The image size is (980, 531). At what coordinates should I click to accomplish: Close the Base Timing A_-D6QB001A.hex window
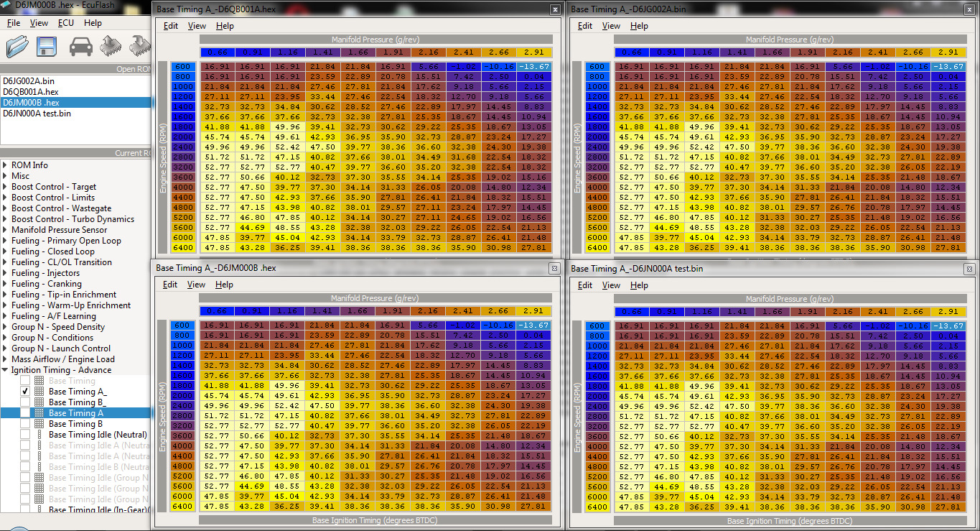555,9
